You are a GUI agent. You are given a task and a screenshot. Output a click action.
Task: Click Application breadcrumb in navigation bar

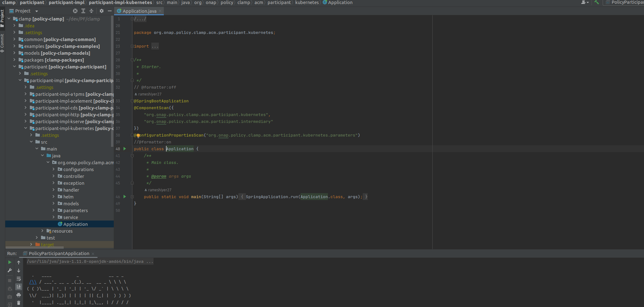[338, 2]
